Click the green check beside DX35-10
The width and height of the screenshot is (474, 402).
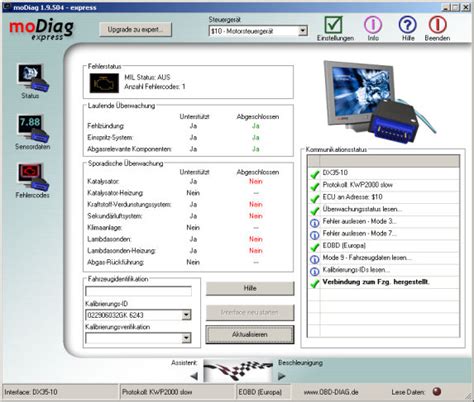click(x=315, y=174)
